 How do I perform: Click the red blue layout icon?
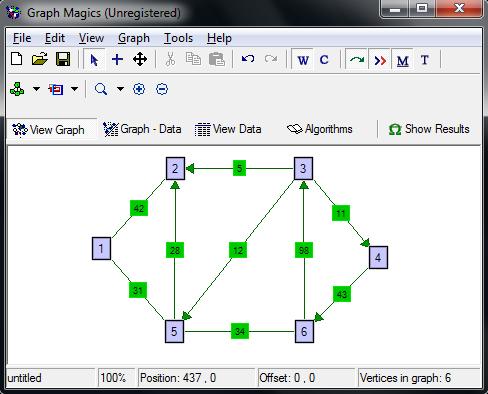(56, 89)
